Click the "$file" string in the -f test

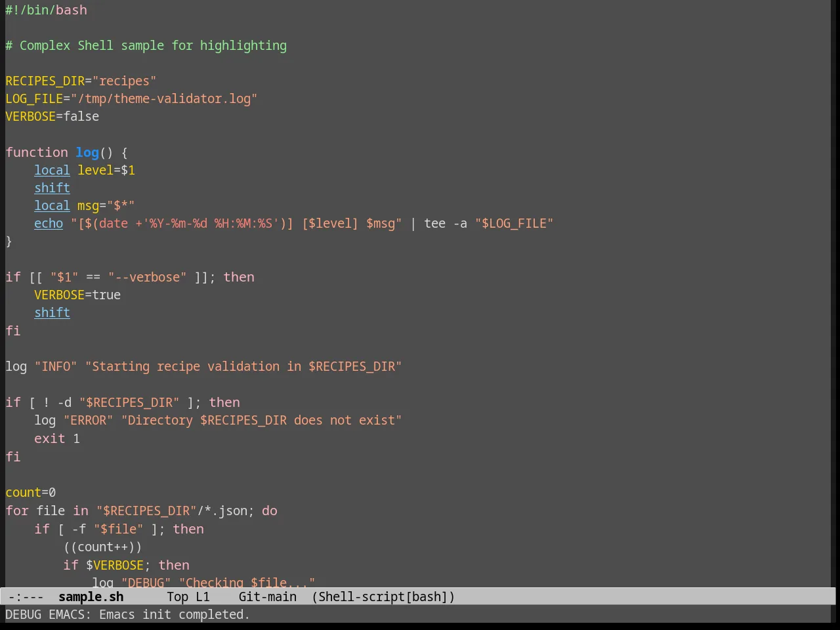click(x=118, y=529)
